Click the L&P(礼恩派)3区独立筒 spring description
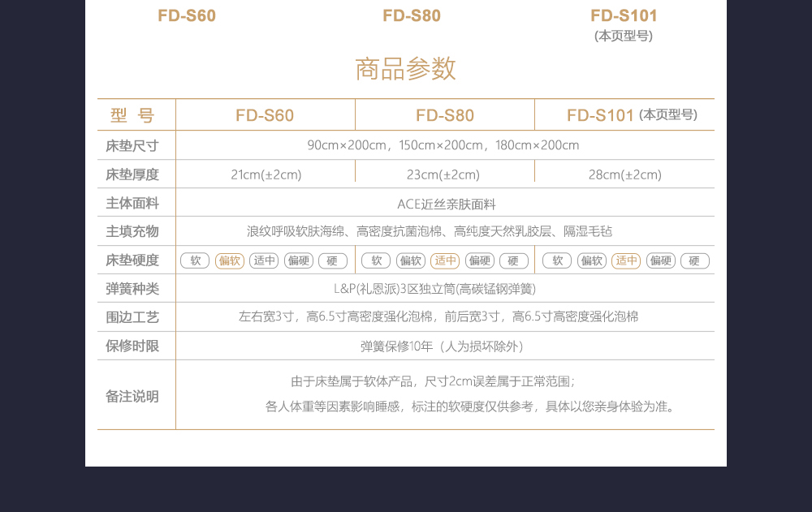The height and width of the screenshot is (512, 812). click(x=434, y=289)
